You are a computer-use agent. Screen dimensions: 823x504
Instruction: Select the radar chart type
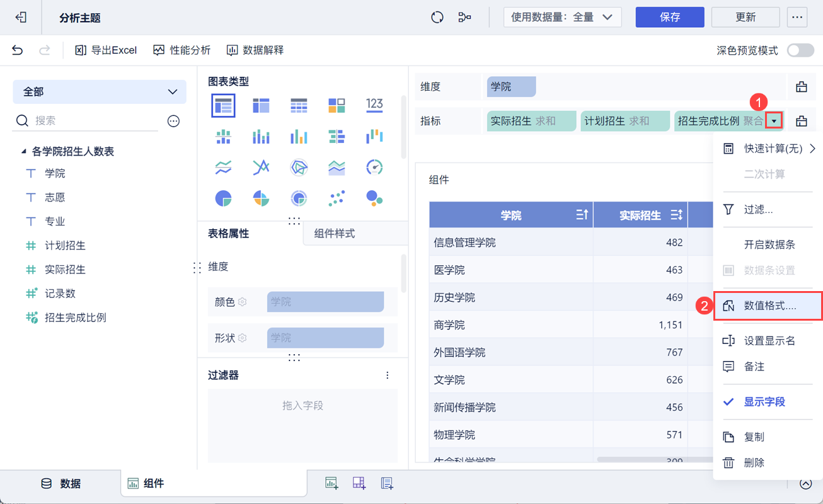tap(299, 168)
